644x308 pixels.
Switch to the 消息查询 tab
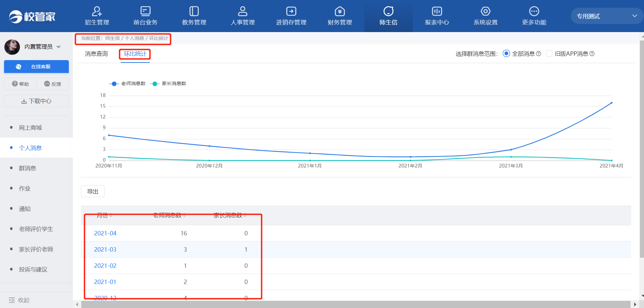96,54
